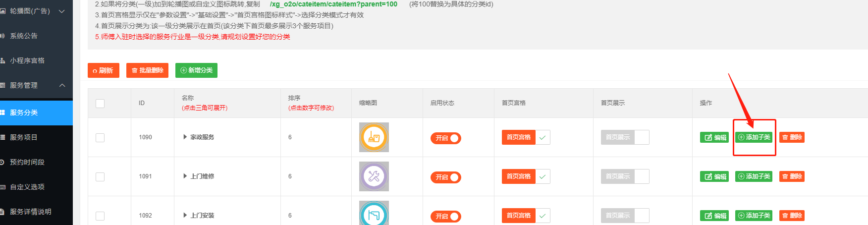Open the 上门维修 tools thumbnail image
Viewport: 868px width, 225px height.
coord(374,176)
